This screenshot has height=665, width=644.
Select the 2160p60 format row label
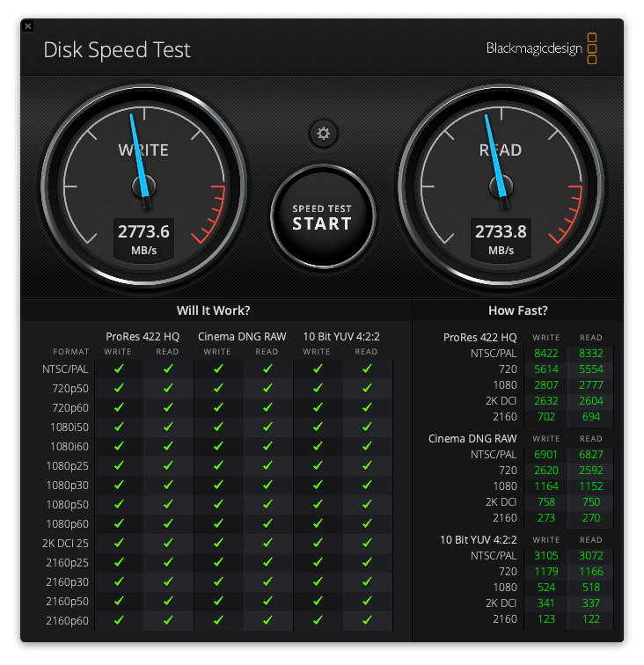[68, 621]
